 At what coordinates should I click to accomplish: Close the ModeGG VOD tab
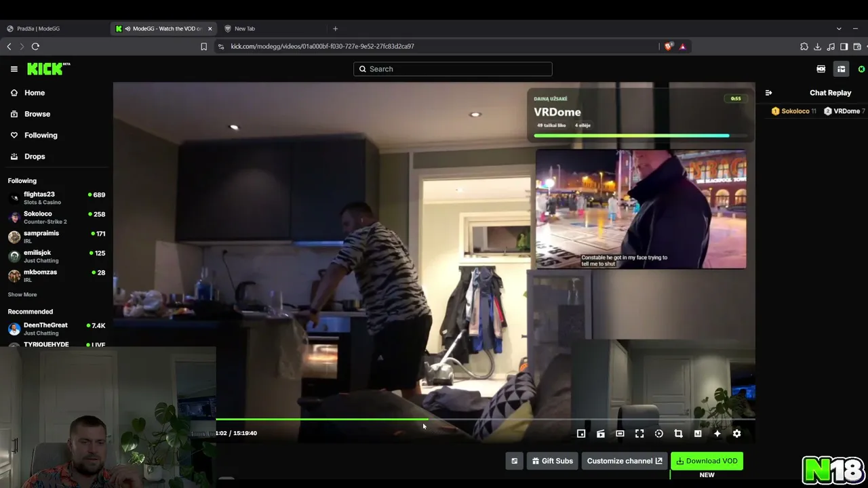(210, 28)
